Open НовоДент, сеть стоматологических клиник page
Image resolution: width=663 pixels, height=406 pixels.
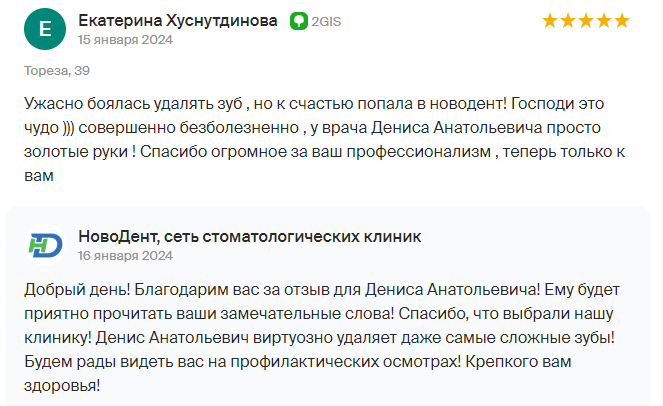pos(249,236)
